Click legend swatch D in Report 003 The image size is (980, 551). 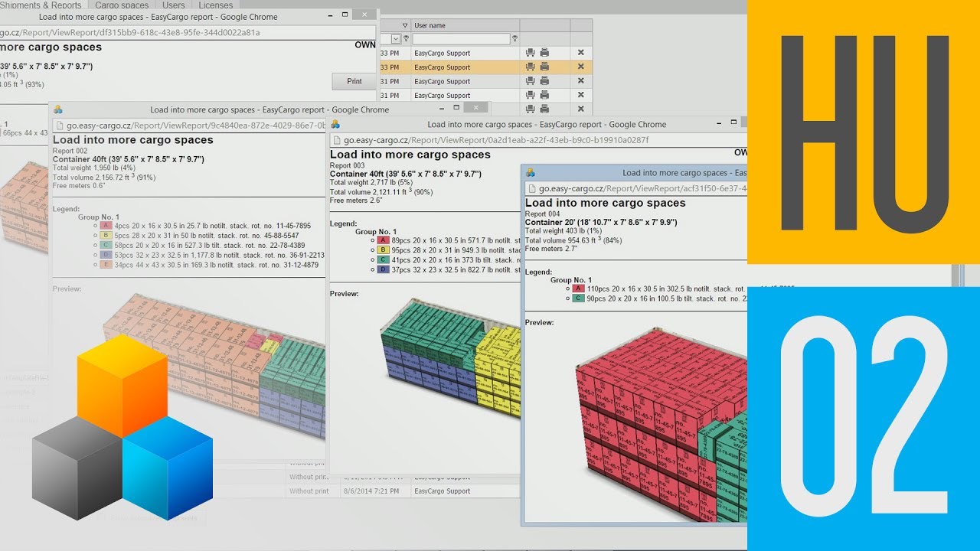point(384,270)
